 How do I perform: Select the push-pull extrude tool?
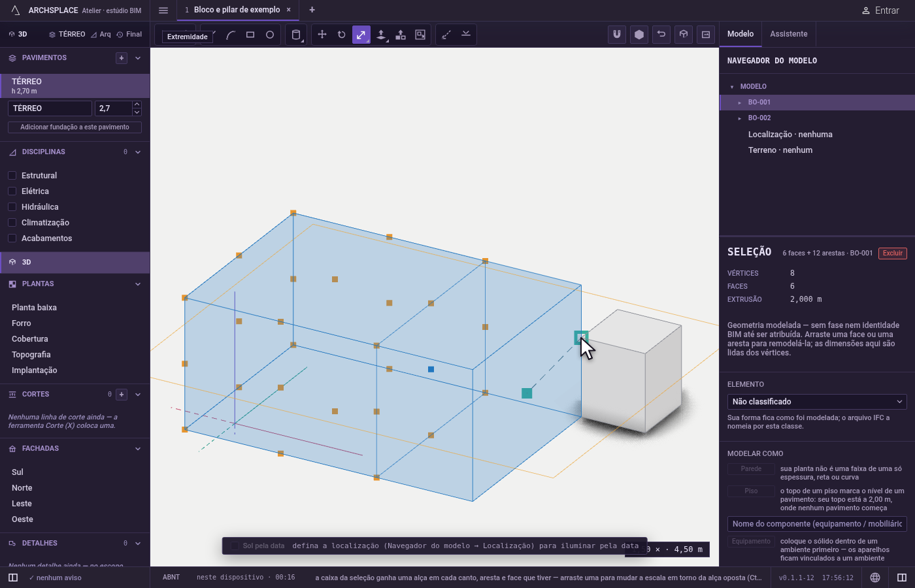pos(381,35)
